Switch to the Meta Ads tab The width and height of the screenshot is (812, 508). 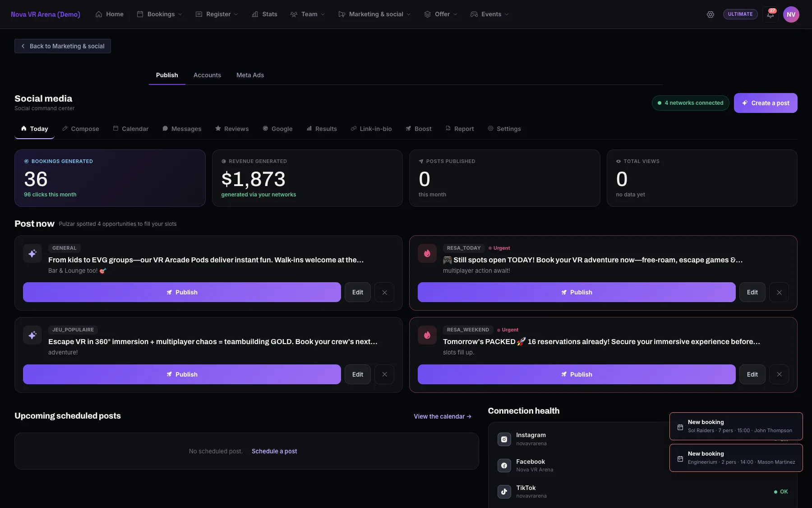(x=250, y=75)
